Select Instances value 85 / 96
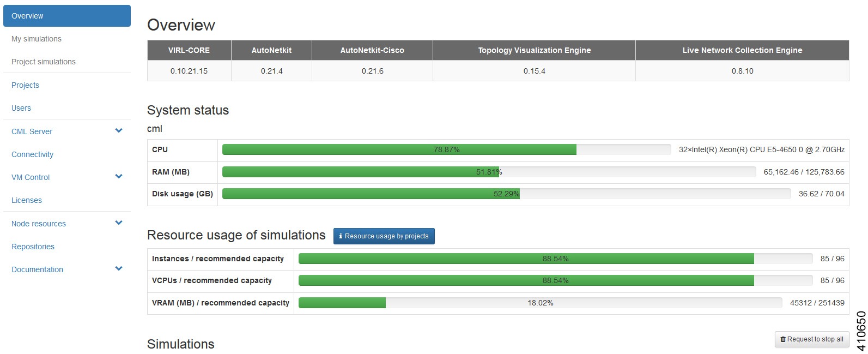868x354 pixels. coord(832,259)
